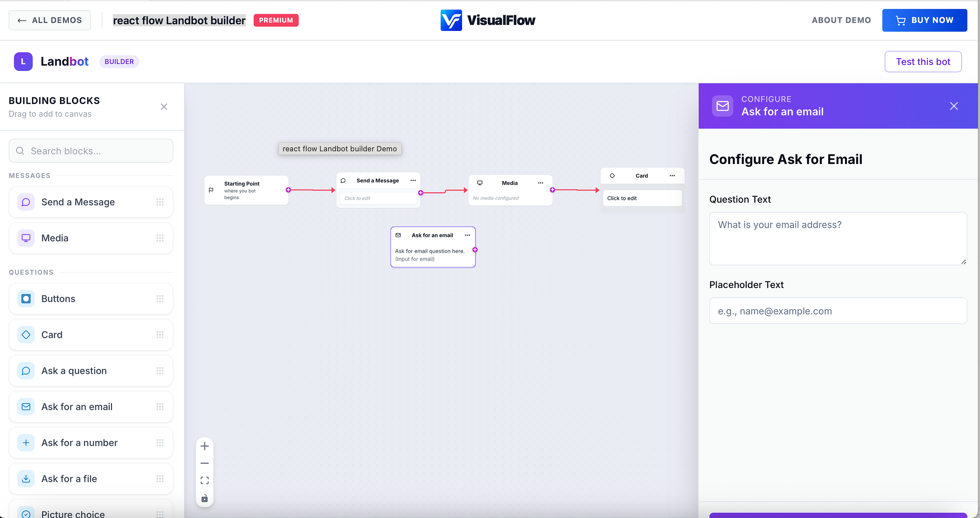Open options menu of Card node
The image size is (980, 518).
pos(672,175)
